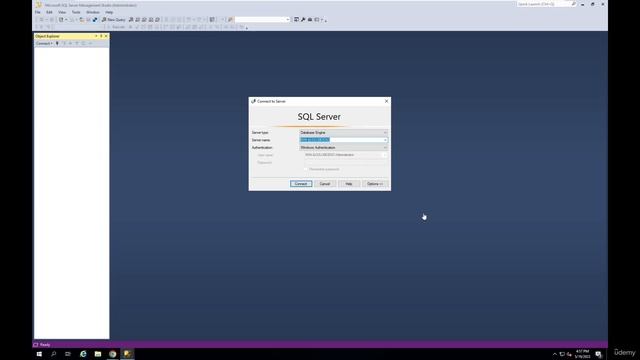The height and width of the screenshot is (360, 640).
Task: Open Task View on the taskbar
Action: pos(68,354)
